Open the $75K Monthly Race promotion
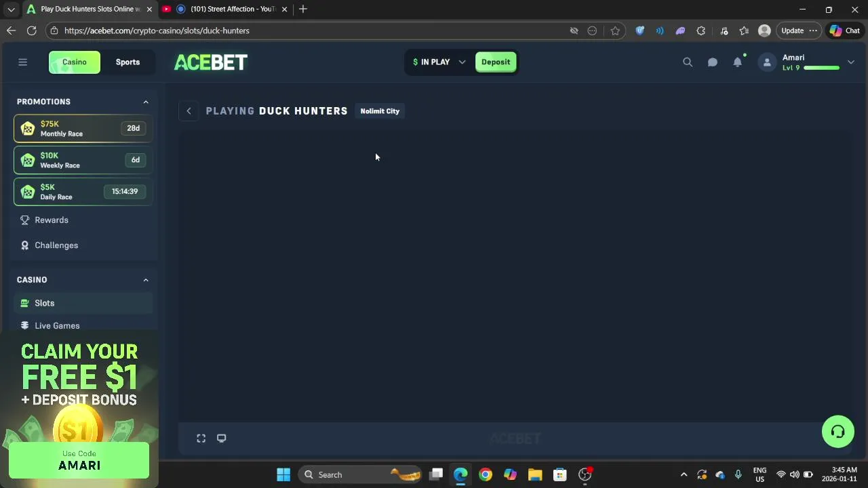 (x=83, y=129)
